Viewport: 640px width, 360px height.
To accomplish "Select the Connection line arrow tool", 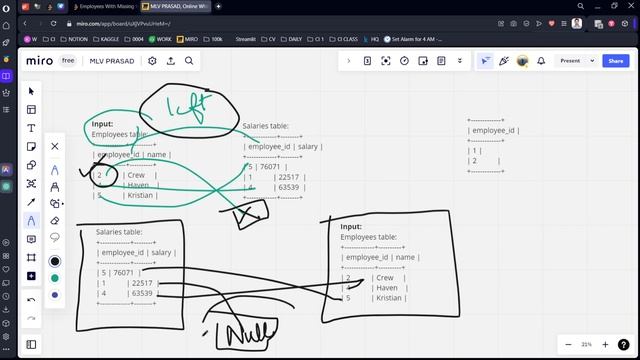I will point(31,202).
